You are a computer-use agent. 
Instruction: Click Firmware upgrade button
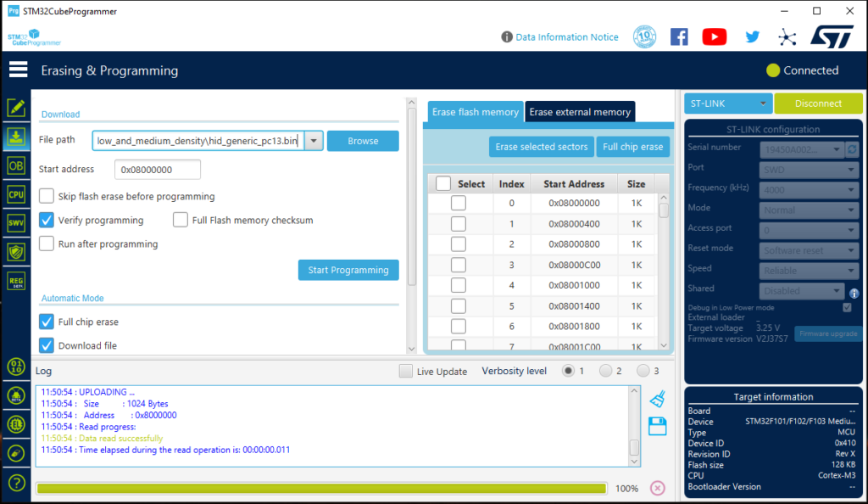(x=828, y=333)
